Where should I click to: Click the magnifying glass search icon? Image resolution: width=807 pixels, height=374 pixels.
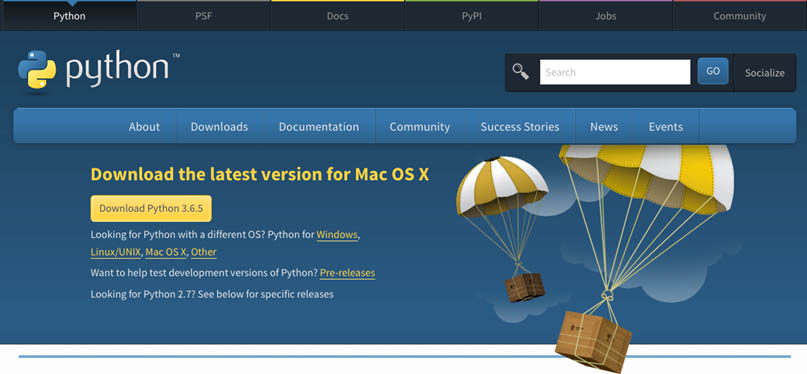(x=521, y=72)
